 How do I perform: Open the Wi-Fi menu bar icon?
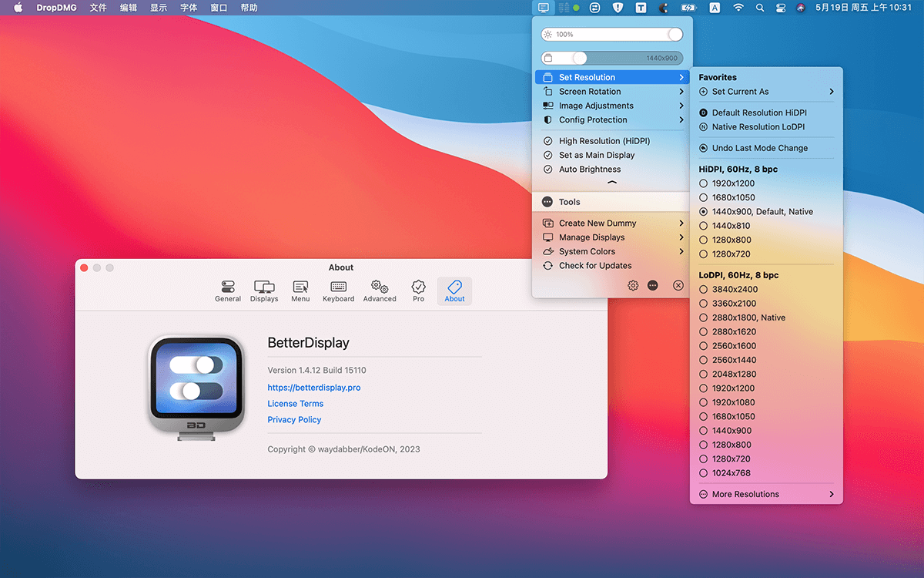point(738,8)
